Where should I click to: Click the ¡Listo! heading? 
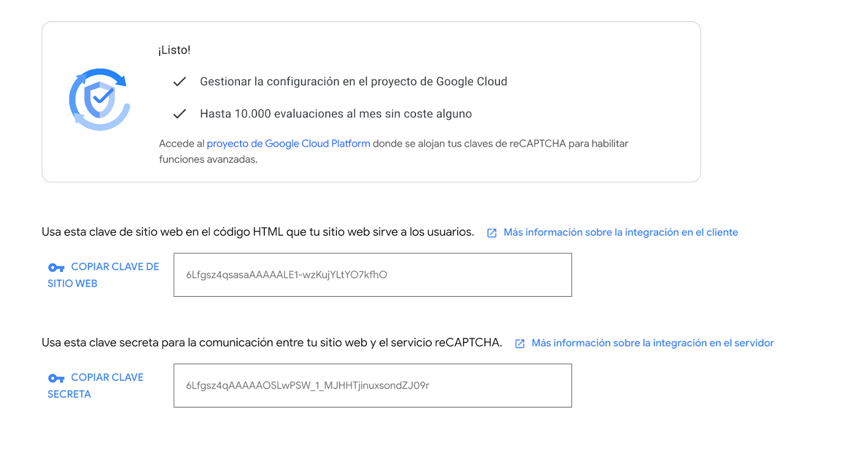click(175, 50)
